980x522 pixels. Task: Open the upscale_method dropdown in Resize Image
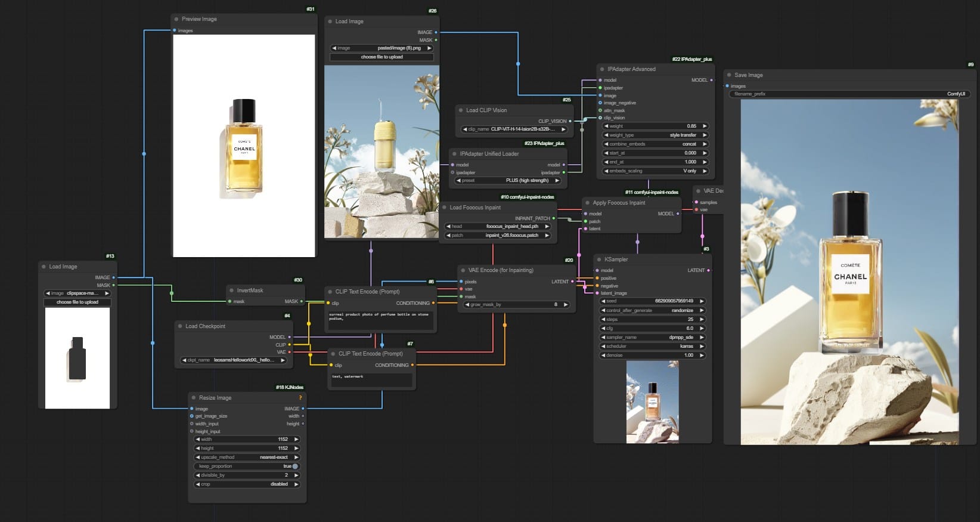pyautogui.click(x=247, y=458)
